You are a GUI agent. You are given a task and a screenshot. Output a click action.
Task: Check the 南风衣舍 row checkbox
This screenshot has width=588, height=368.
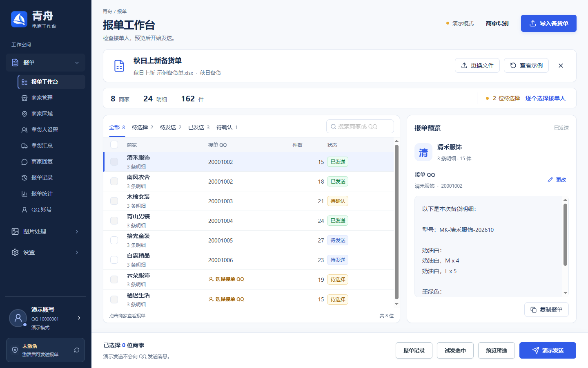coord(114,181)
